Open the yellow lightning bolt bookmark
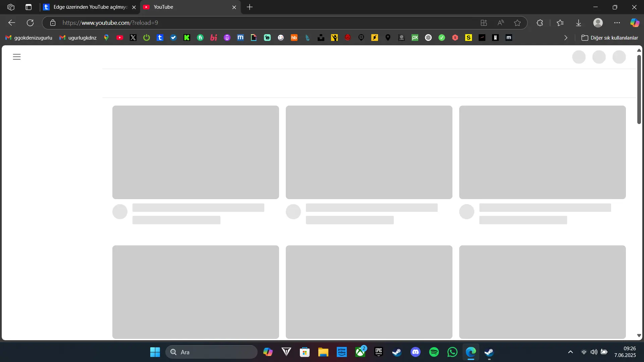The image size is (644, 362). coord(375,38)
